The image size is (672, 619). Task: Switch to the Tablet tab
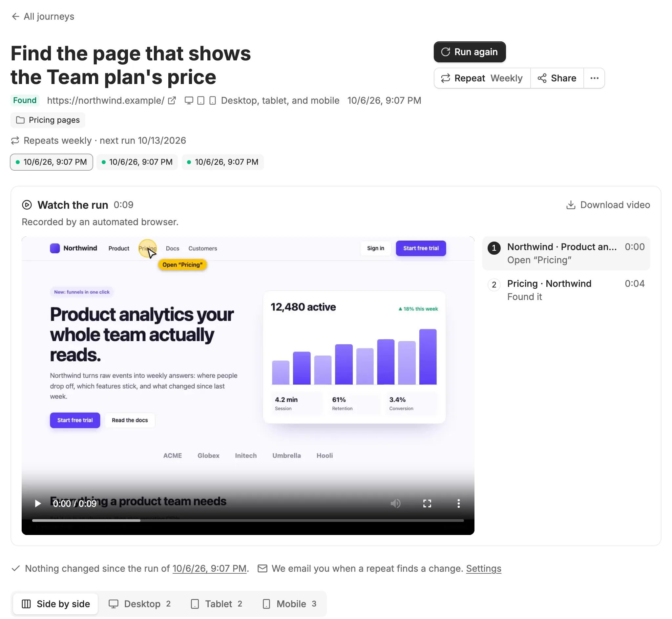tap(217, 604)
